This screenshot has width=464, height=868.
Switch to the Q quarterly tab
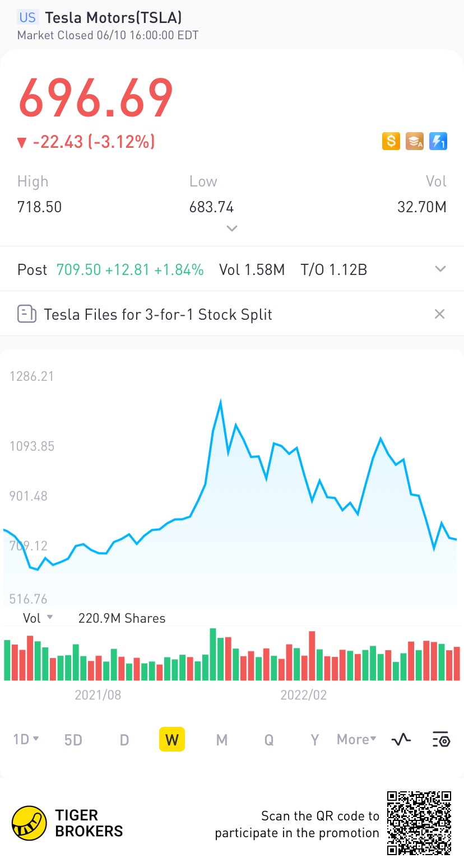269,740
